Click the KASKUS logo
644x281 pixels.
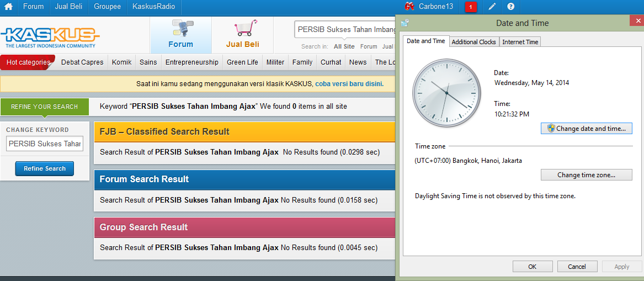click(50, 36)
